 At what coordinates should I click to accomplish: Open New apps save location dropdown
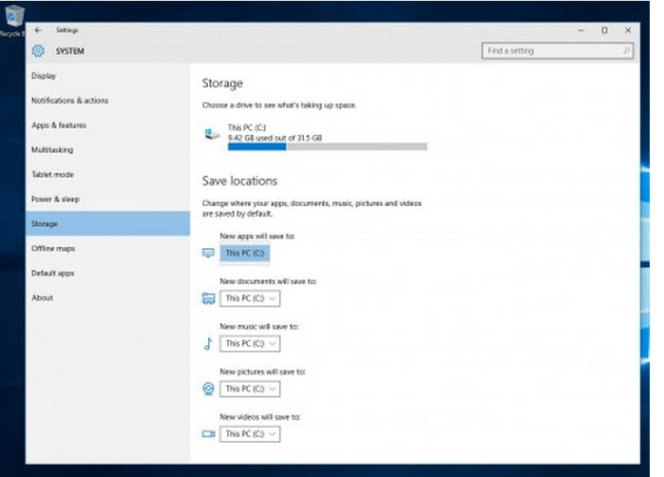(245, 253)
